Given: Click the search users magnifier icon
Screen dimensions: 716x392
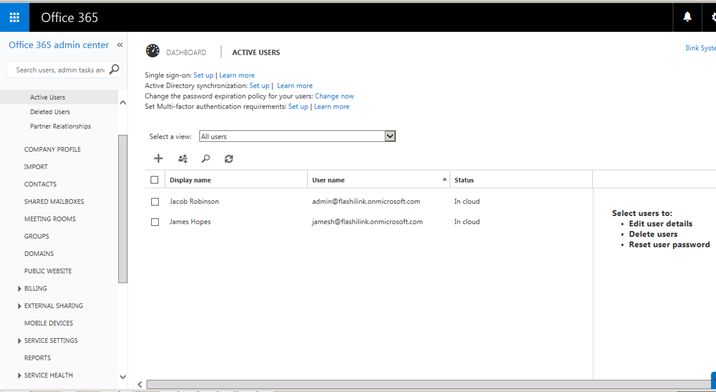Looking at the screenshot, I should click(x=206, y=159).
